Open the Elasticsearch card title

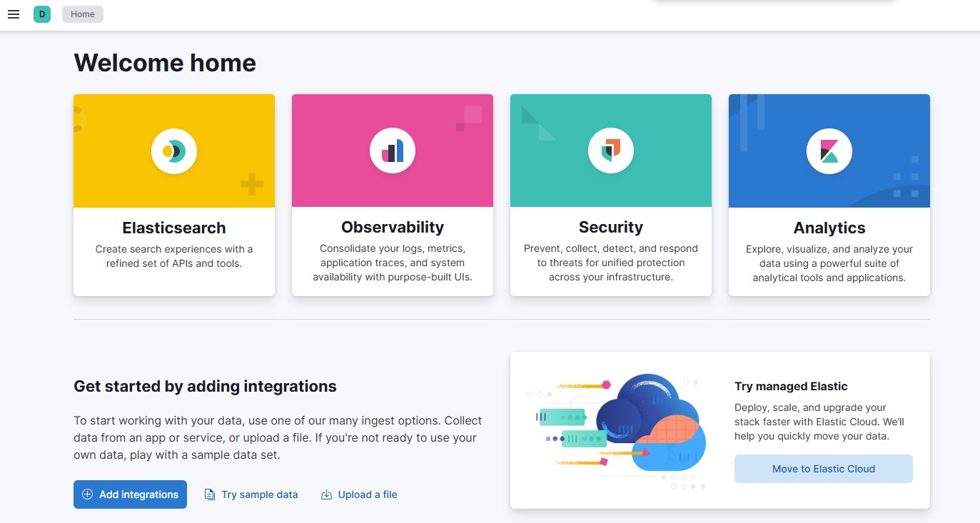(x=174, y=228)
